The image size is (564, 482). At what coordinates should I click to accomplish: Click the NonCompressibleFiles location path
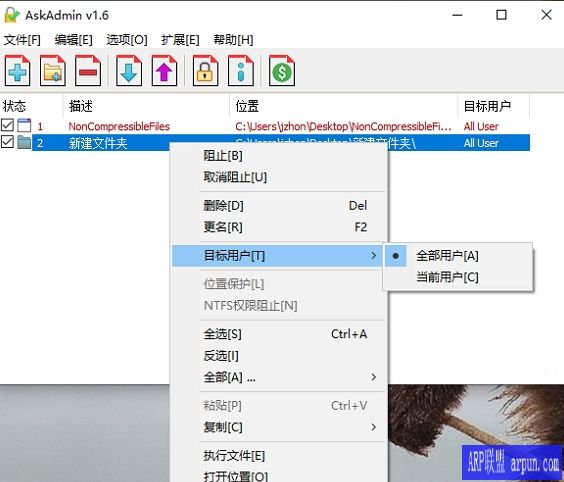[343, 126]
